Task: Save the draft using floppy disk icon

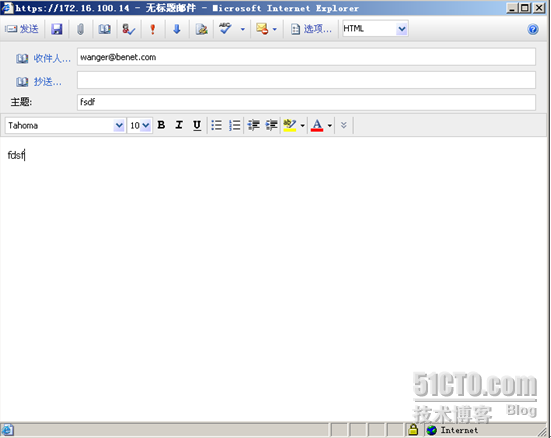Action: (x=57, y=29)
